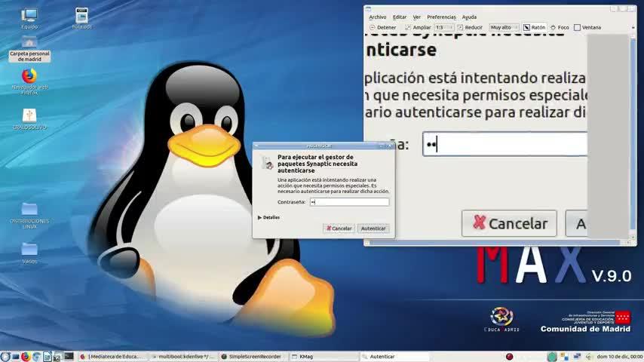
Task: Click the date and time clock
Action: pyautogui.click(x=620, y=357)
